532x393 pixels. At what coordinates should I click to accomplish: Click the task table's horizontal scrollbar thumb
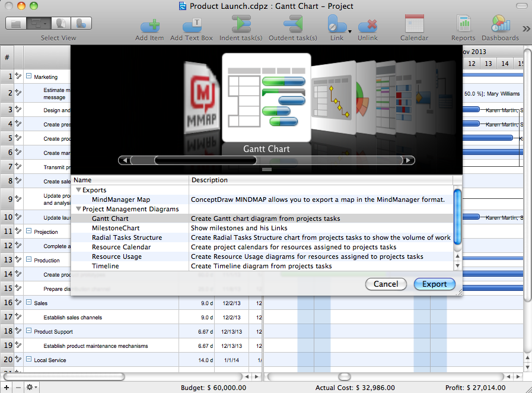pyautogui.click(x=64, y=376)
